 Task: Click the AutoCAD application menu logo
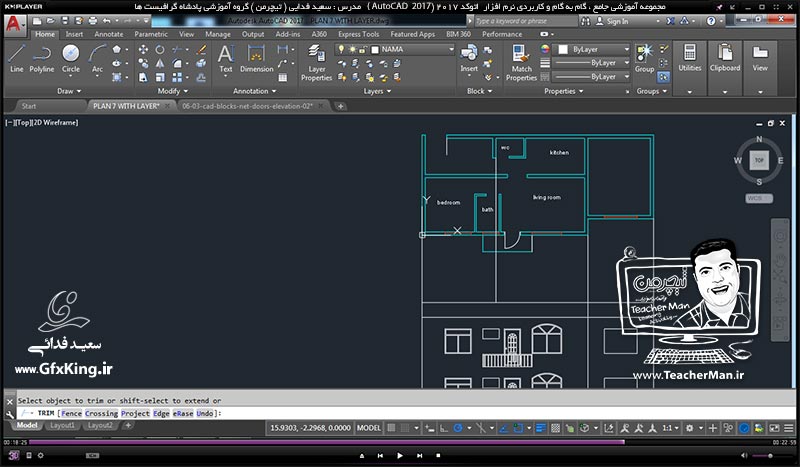click(x=14, y=24)
